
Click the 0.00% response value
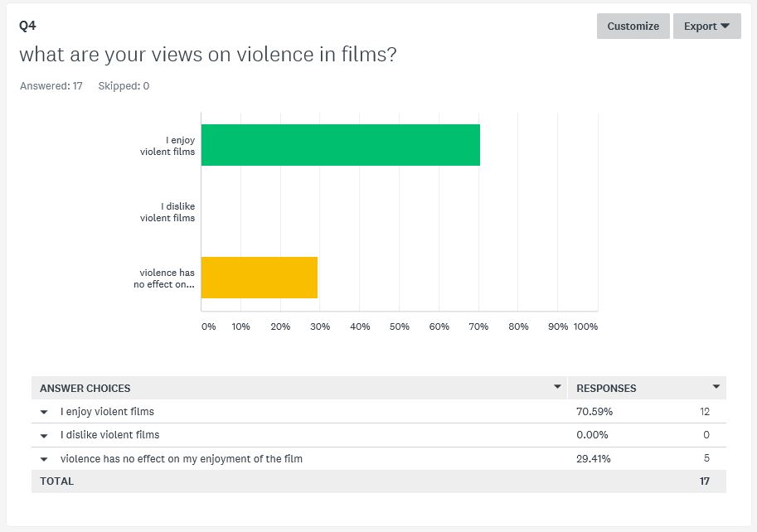click(592, 434)
